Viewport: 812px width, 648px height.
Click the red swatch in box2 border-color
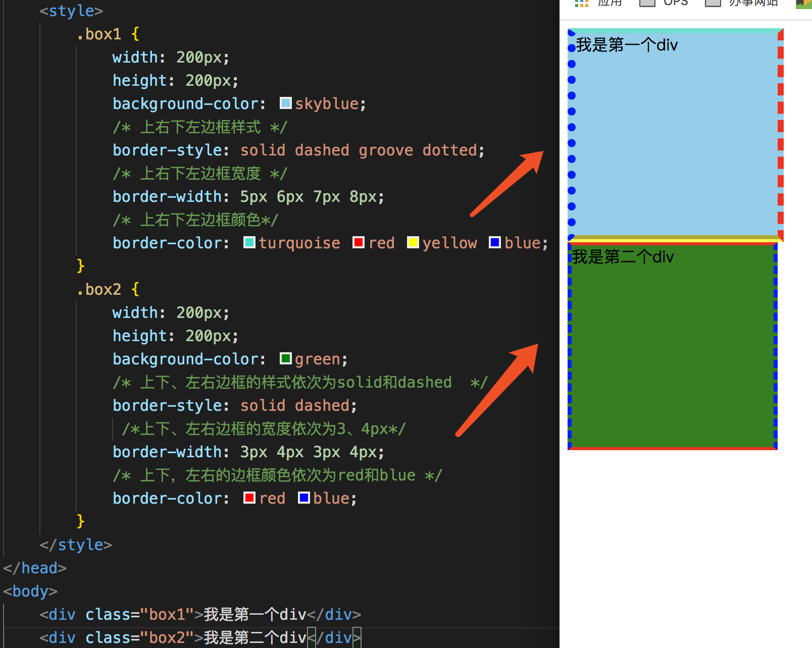click(x=248, y=498)
